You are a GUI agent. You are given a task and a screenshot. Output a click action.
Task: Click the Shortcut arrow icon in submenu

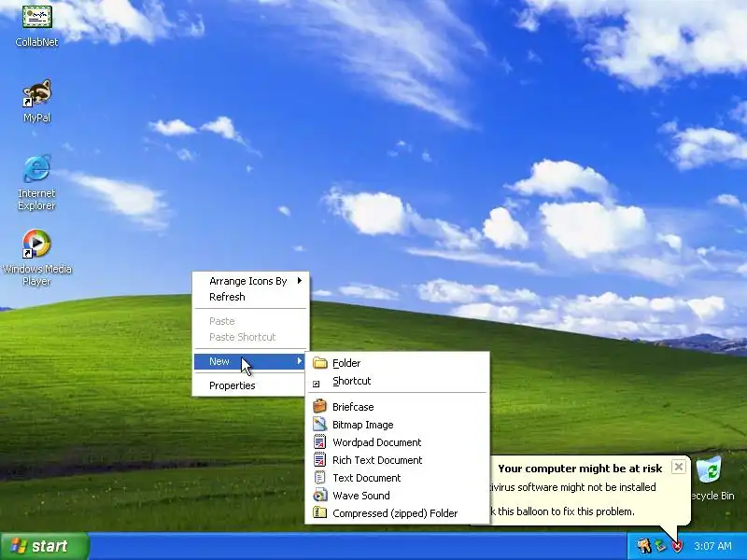click(317, 384)
